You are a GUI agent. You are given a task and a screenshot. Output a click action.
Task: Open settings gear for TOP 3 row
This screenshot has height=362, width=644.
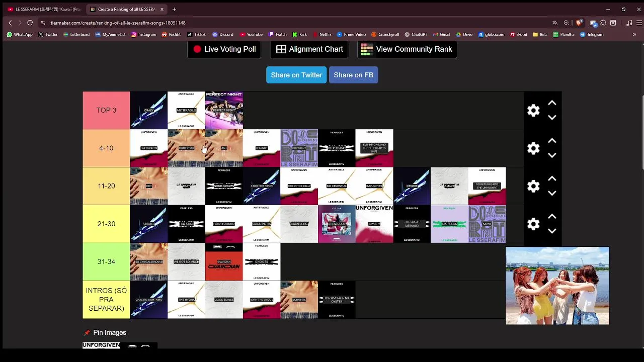pos(533,110)
